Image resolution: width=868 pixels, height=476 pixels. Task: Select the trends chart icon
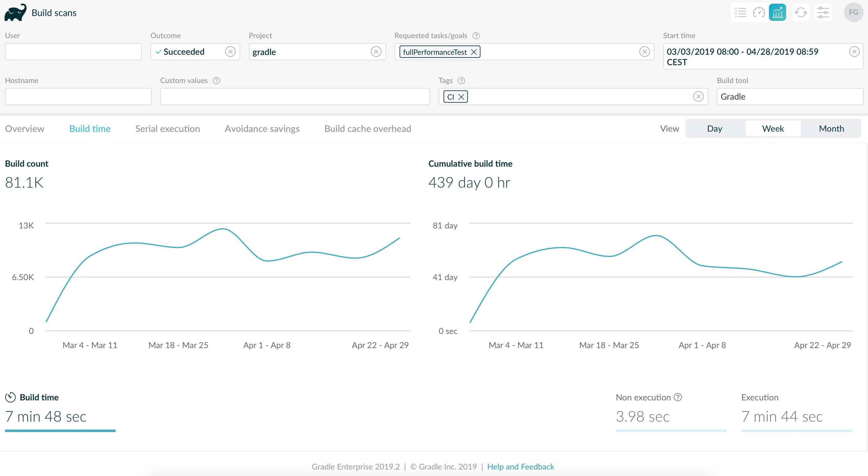pyautogui.click(x=777, y=13)
